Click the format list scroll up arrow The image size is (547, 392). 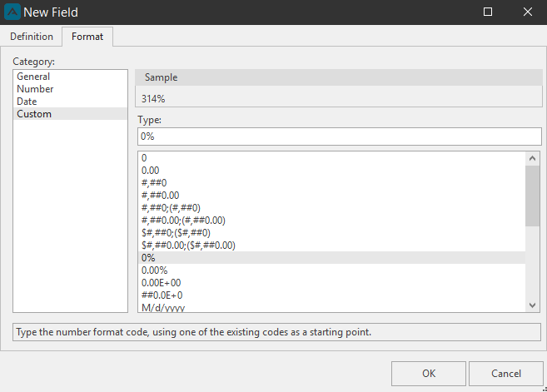(x=532, y=158)
